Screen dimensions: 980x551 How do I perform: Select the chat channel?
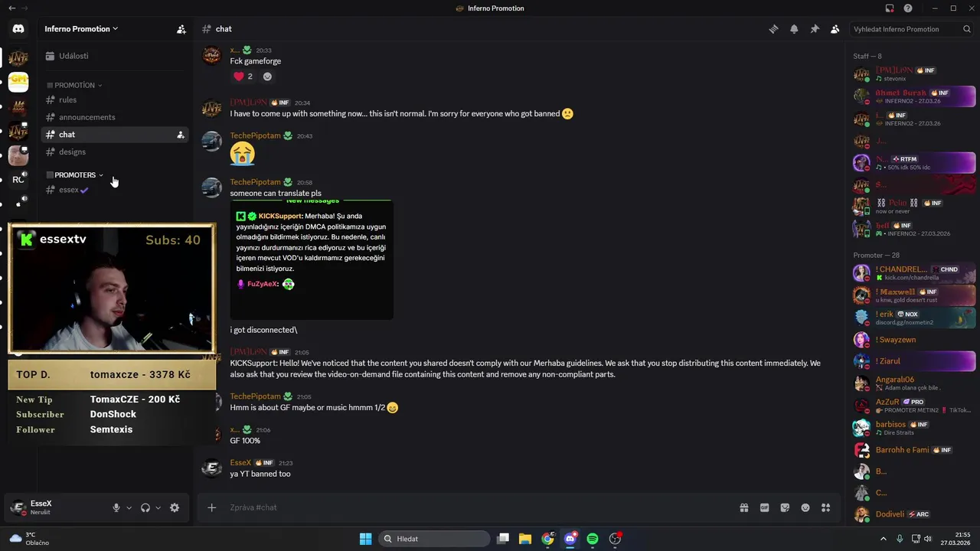[114, 135]
